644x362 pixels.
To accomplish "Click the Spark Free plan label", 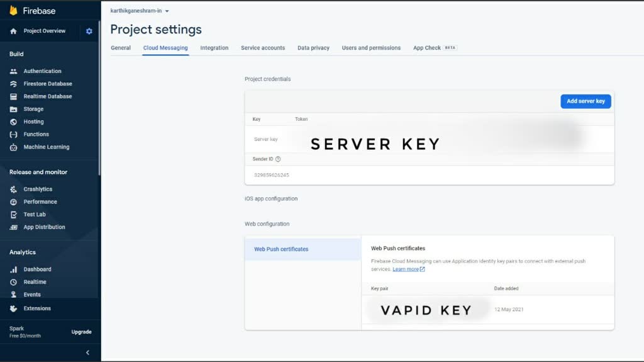I will [x=25, y=332].
